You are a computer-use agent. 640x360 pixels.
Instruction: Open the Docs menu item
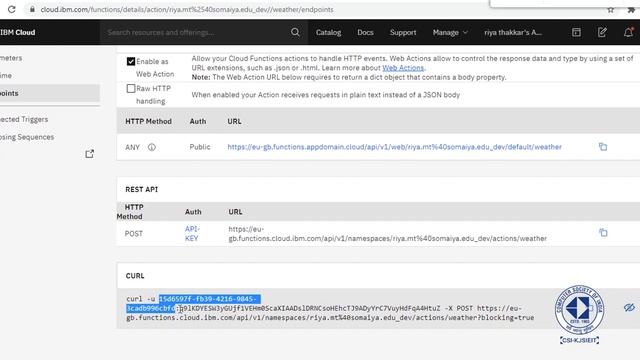tap(365, 32)
